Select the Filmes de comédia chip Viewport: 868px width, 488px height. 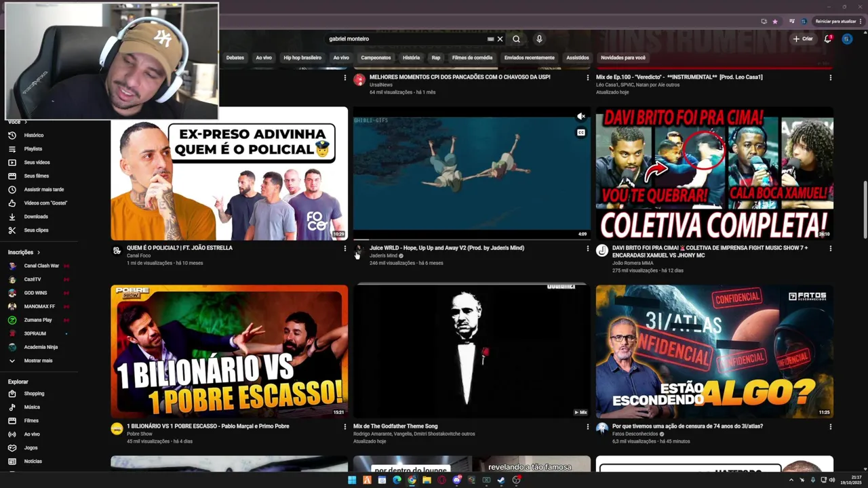tap(472, 58)
